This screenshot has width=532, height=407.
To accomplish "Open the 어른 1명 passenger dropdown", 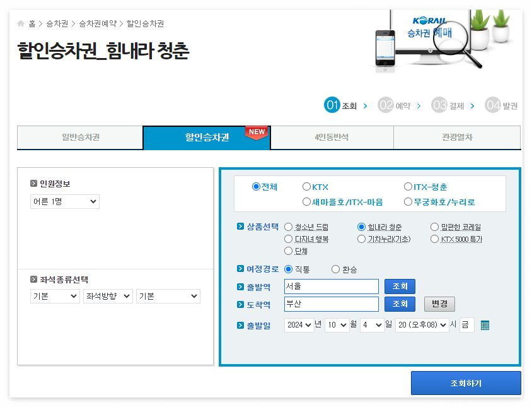I will 65,201.
